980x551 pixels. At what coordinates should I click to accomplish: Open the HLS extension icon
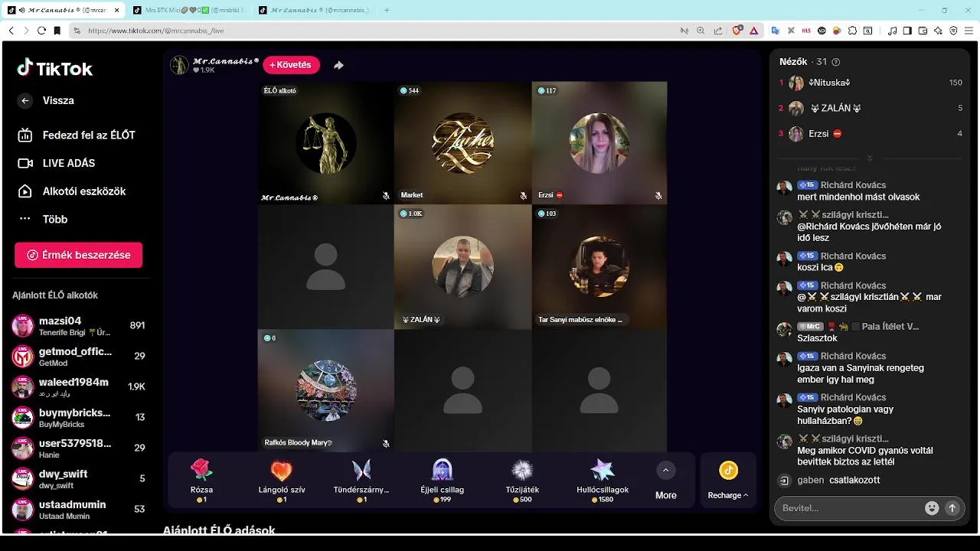(806, 31)
